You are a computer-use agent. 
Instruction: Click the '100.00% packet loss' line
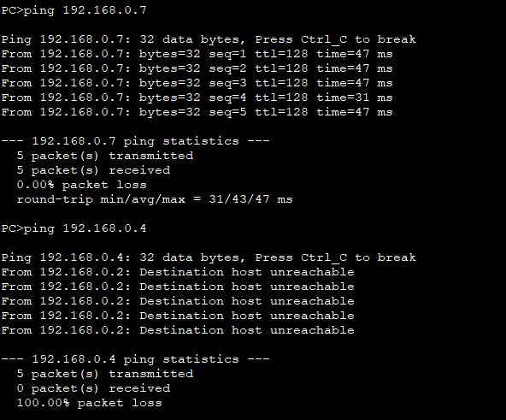pos(90,403)
